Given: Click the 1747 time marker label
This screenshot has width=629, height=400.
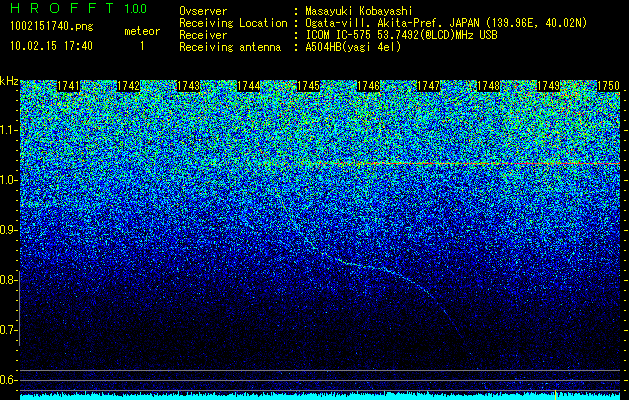Looking at the screenshot, I should click(429, 86).
